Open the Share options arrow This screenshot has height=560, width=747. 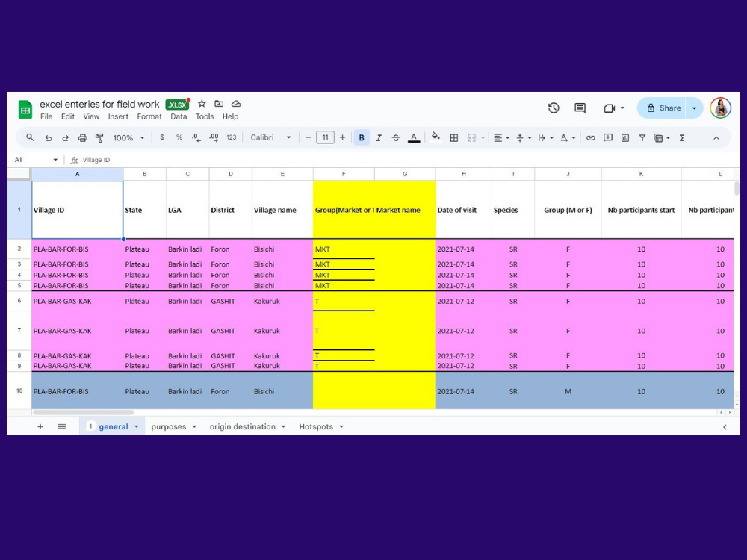(x=695, y=108)
